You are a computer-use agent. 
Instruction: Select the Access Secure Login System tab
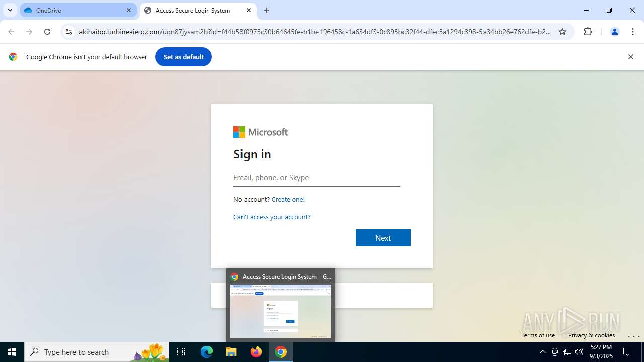pyautogui.click(x=198, y=10)
